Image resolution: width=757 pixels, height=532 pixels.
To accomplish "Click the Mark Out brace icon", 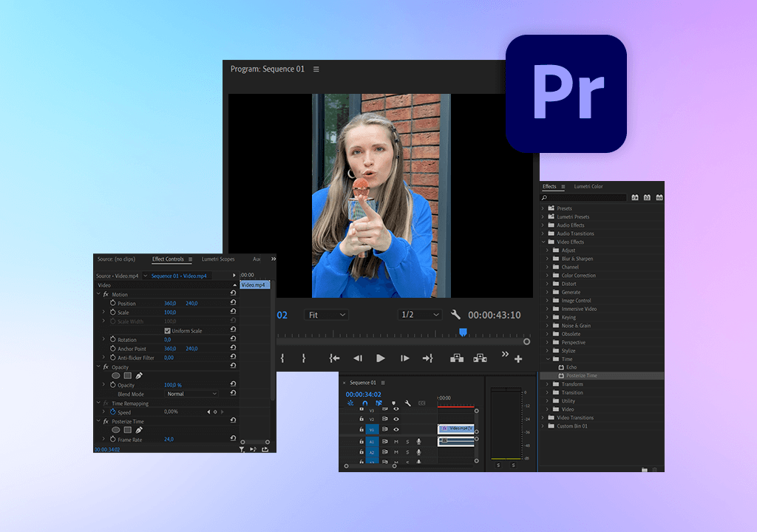I will click(304, 358).
